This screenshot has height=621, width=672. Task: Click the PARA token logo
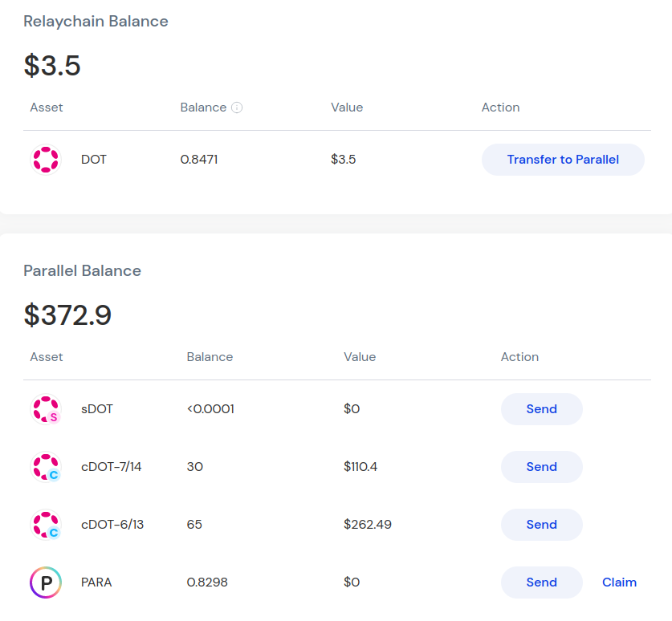click(x=46, y=582)
